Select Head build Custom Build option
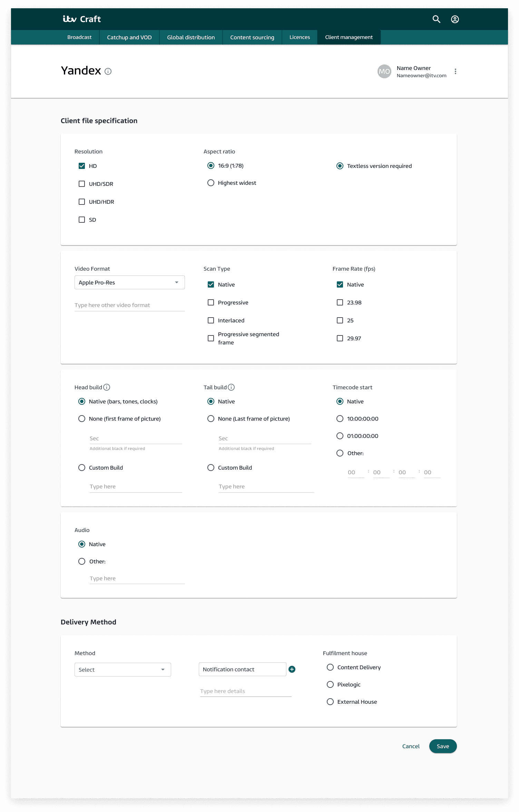The width and height of the screenshot is (519, 812). [82, 468]
